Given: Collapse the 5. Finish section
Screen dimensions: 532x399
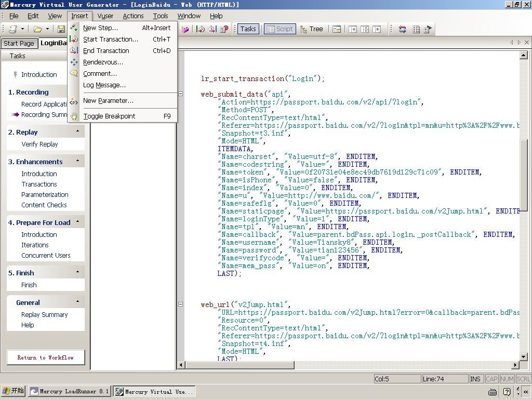Looking at the screenshot, I should (x=78, y=272).
